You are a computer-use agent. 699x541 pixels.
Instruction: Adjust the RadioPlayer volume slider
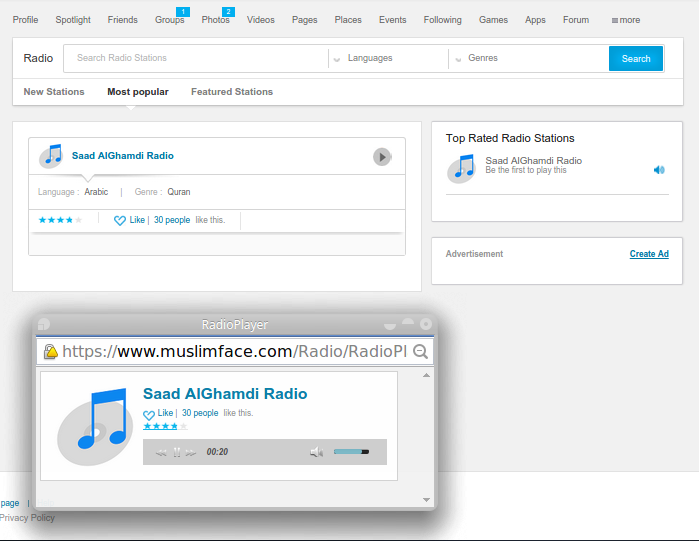(x=351, y=452)
